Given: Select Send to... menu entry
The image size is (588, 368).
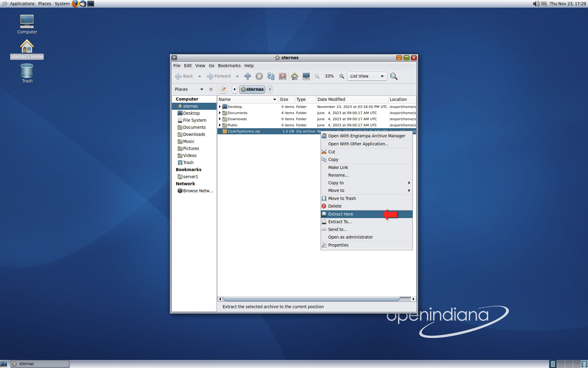Looking at the screenshot, I should 367,229.
